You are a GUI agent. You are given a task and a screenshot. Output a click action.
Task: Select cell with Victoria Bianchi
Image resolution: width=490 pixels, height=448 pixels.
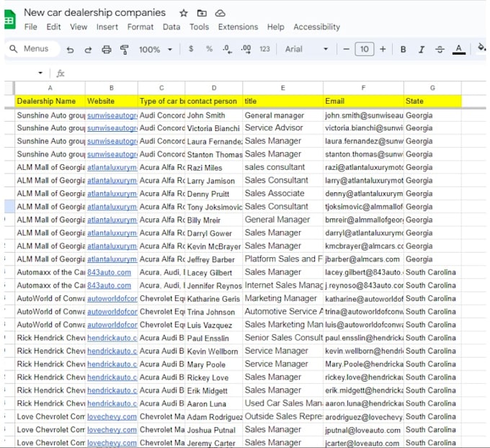click(214, 128)
